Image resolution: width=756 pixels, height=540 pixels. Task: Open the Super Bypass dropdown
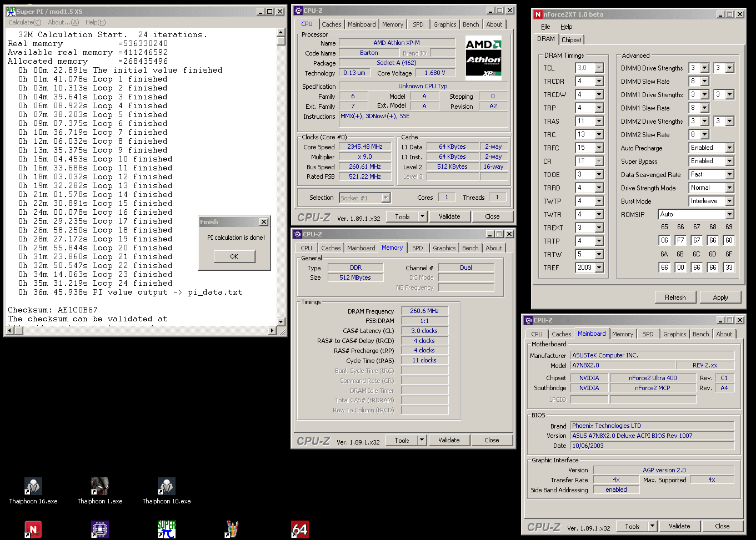tap(730, 161)
